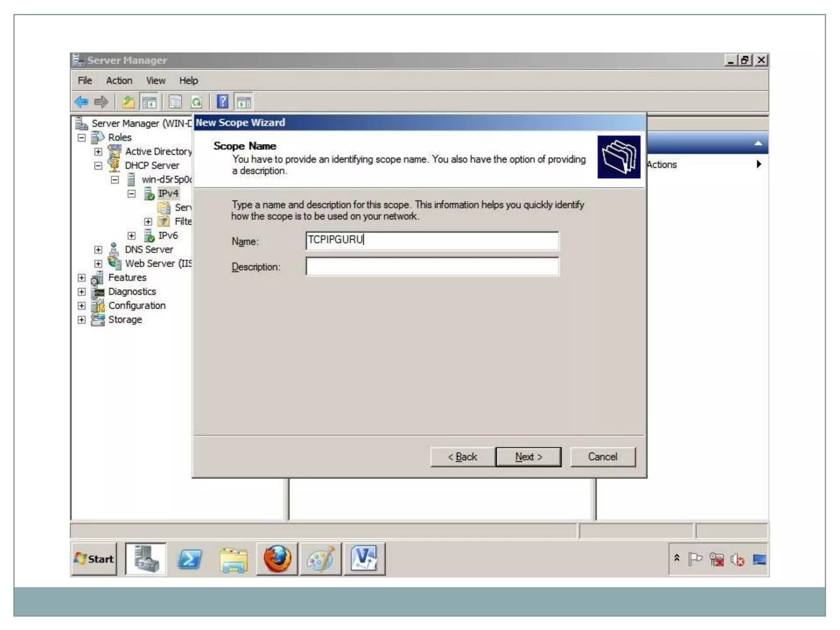The image size is (840, 630).
Task: Open the Help menu
Action: tap(189, 80)
